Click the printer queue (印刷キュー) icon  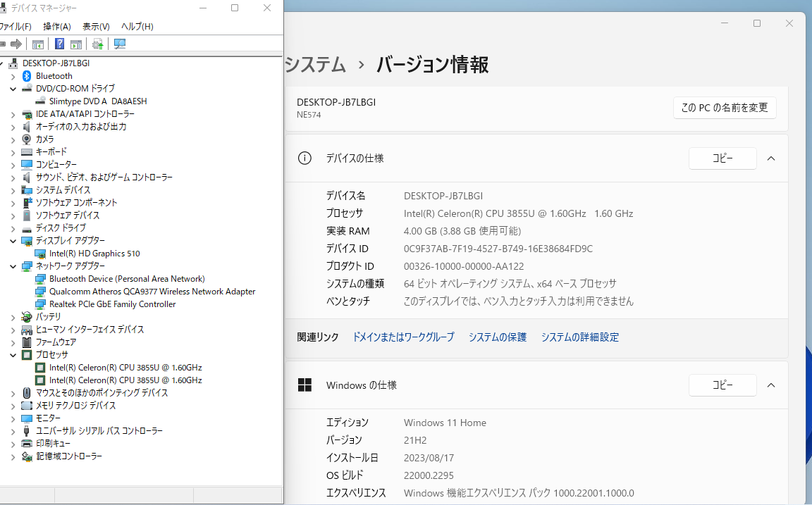pyautogui.click(x=27, y=444)
